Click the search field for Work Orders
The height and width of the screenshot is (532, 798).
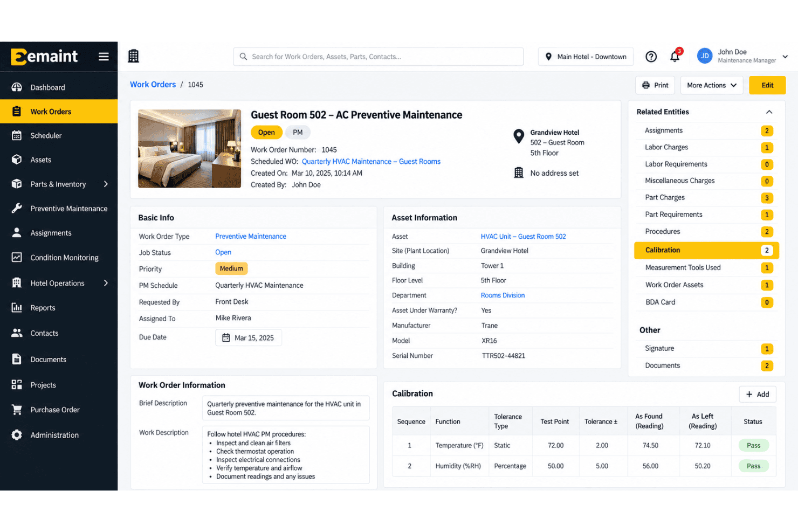click(379, 57)
